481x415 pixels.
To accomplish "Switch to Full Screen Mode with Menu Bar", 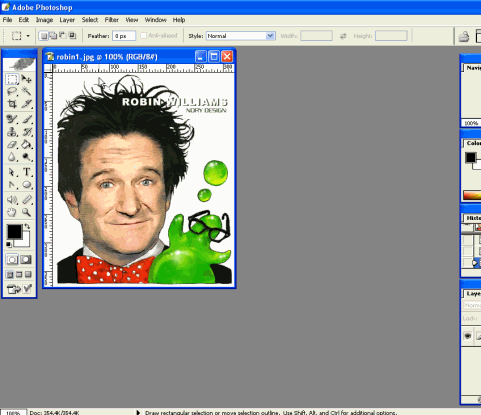I will coord(19,275).
